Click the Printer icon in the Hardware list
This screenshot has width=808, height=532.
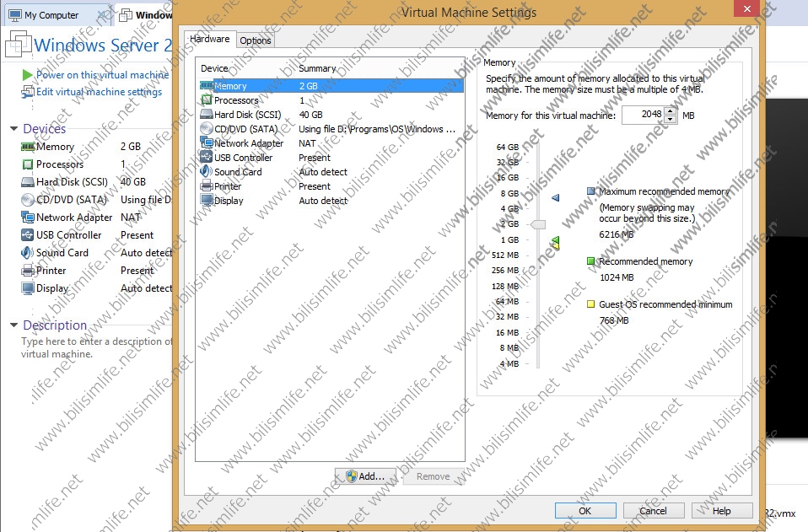tap(207, 186)
